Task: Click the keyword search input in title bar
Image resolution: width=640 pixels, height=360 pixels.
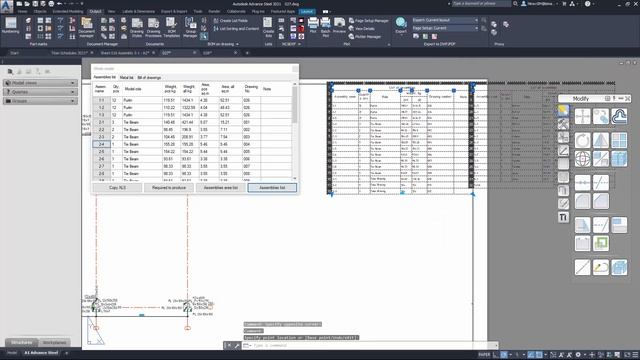Action: (x=481, y=4)
